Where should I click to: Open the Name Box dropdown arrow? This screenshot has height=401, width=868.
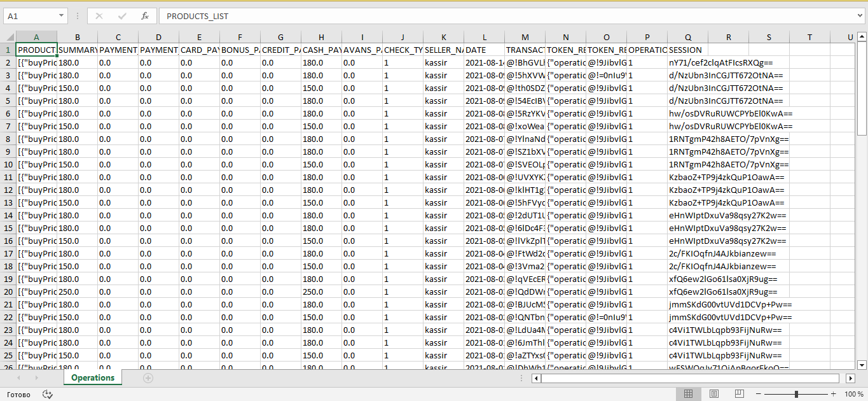(61, 16)
